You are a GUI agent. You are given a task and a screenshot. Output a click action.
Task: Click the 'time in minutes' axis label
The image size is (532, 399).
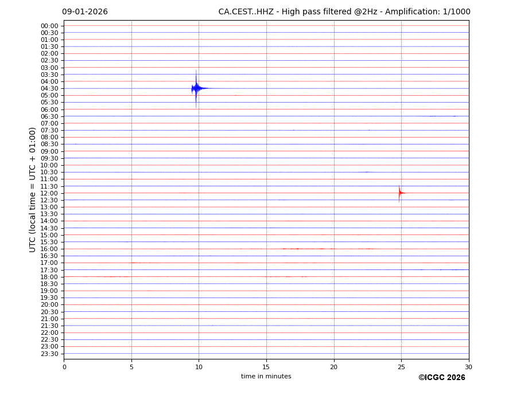(266, 377)
